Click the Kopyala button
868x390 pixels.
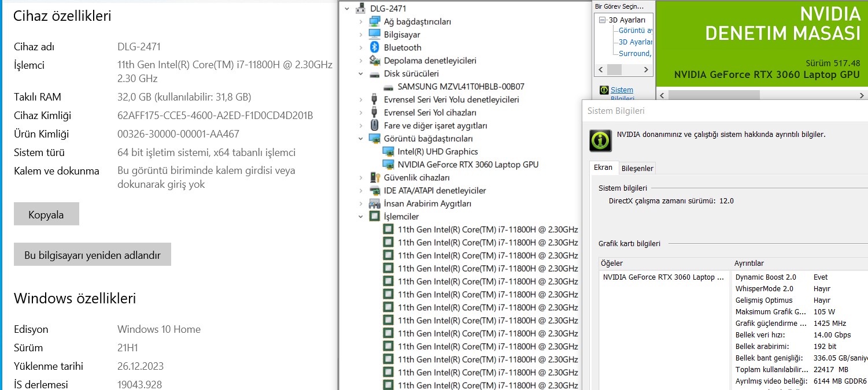pos(46,214)
